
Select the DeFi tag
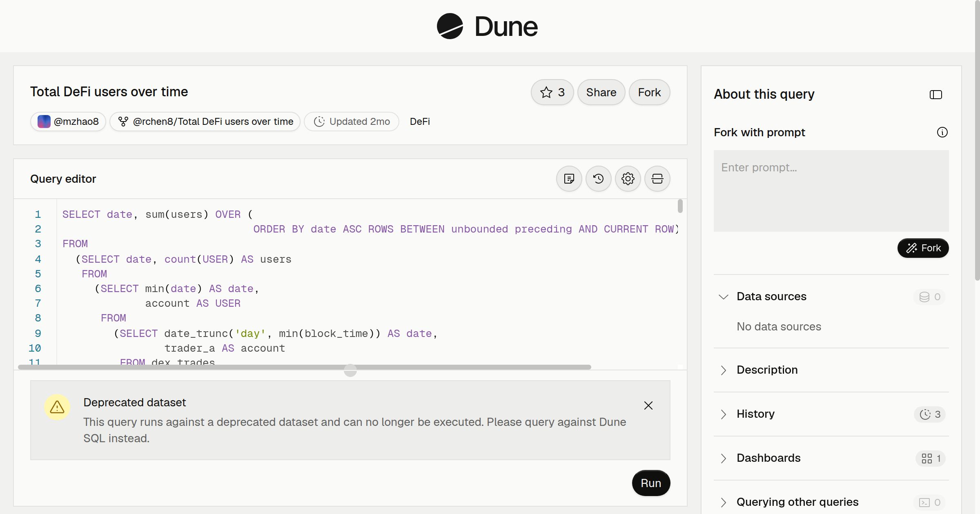420,122
